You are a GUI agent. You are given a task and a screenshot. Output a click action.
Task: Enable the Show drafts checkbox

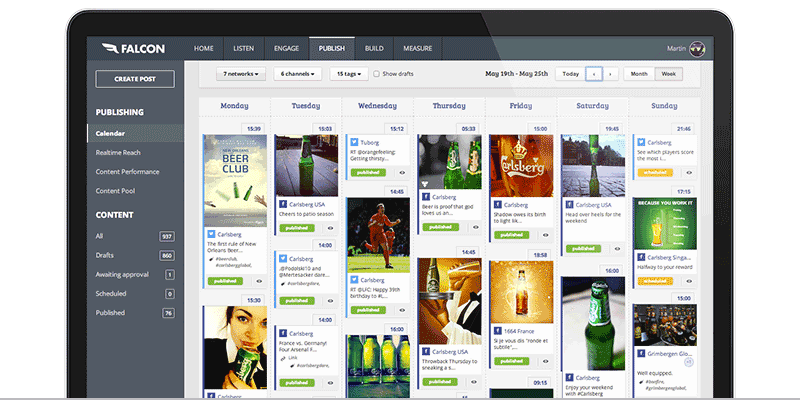pyautogui.click(x=376, y=74)
